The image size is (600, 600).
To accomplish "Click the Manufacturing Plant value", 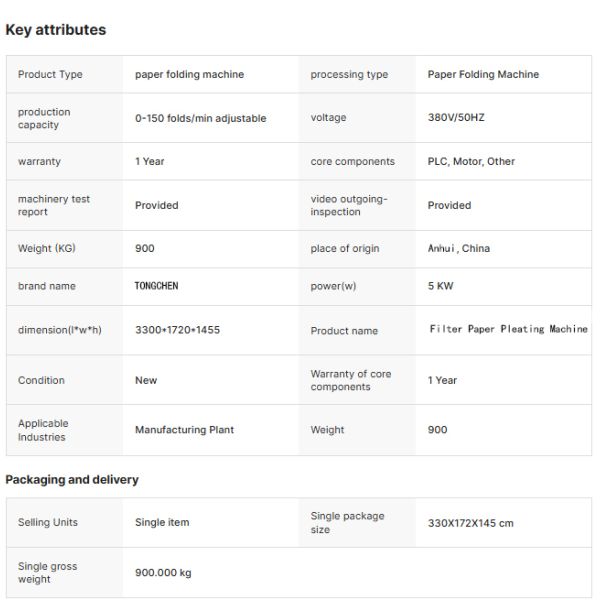I will [184, 430].
